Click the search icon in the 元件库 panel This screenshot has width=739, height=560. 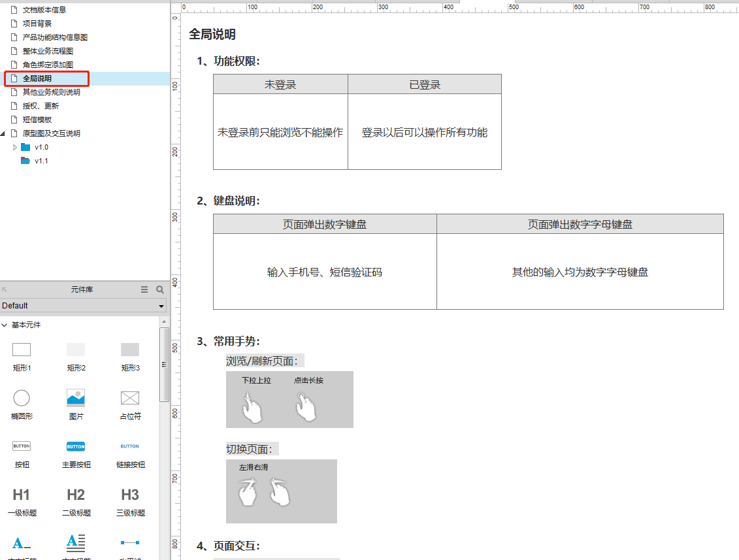coord(160,289)
